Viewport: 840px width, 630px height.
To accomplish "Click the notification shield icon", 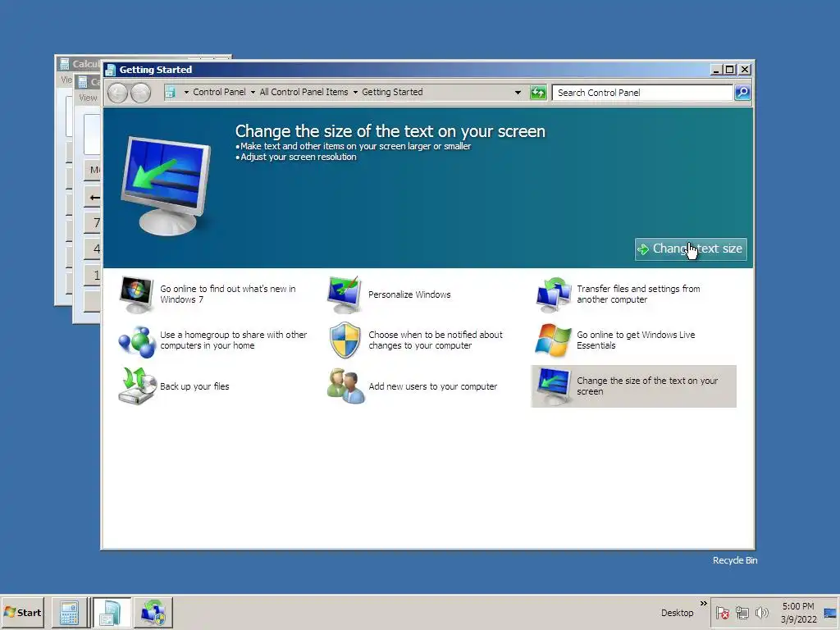I will coord(345,340).
